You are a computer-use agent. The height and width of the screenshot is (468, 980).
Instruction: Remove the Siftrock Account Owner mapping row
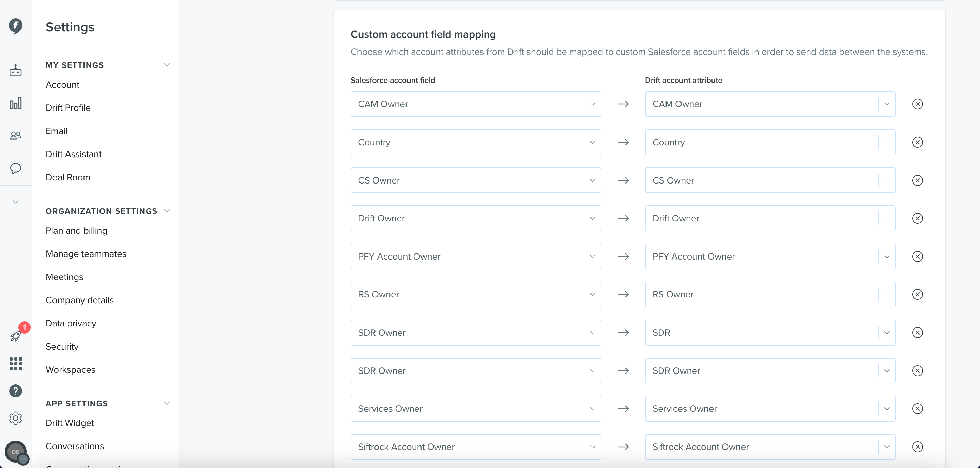click(917, 447)
